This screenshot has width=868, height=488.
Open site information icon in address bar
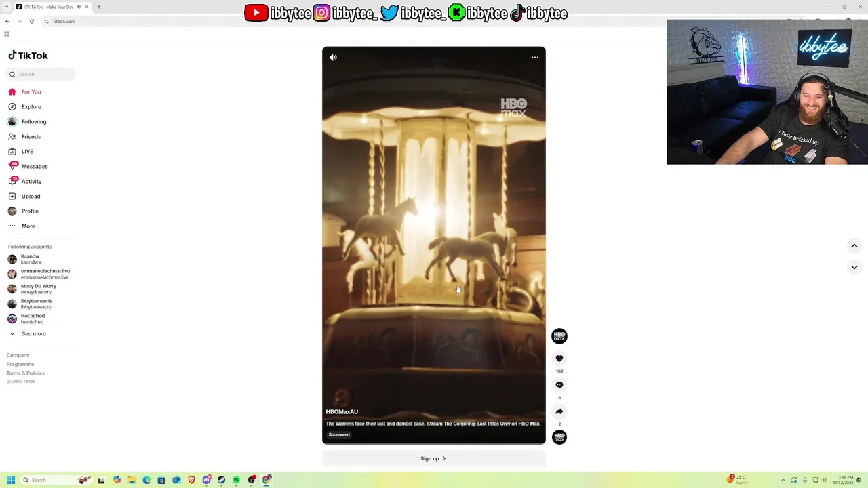46,22
